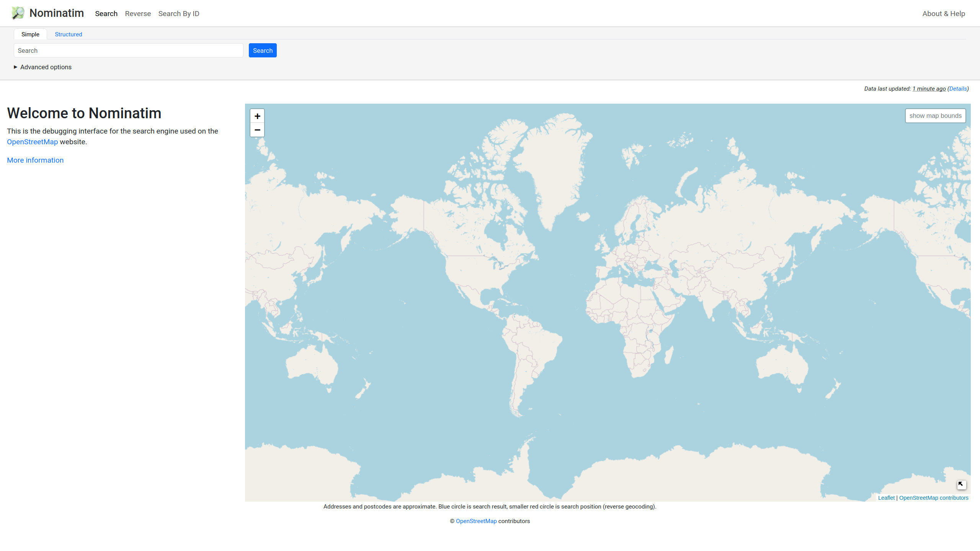Viewport: 980px width, 551px height.
Task: Switch to the Structured search tab
Action: [68, 34]
